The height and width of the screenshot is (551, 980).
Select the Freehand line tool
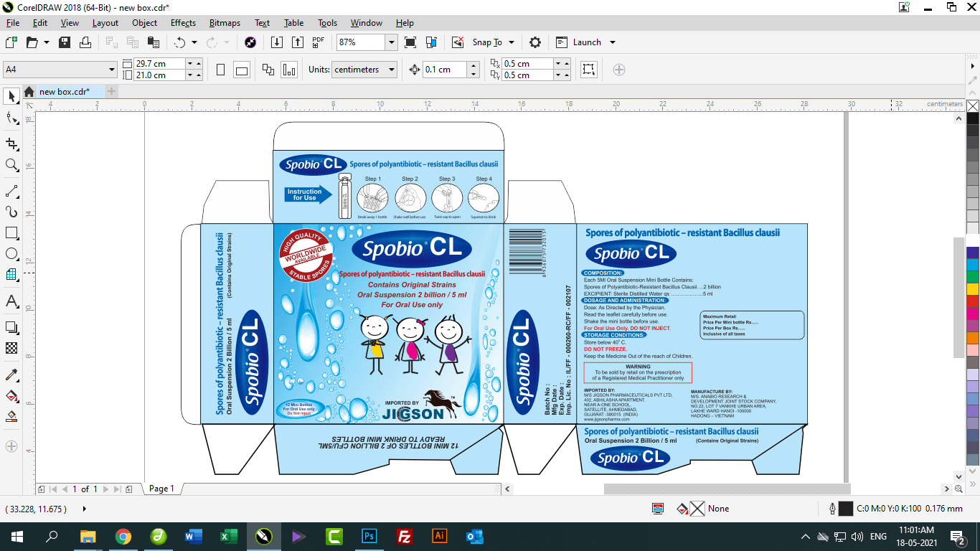[x=11, y=192]
